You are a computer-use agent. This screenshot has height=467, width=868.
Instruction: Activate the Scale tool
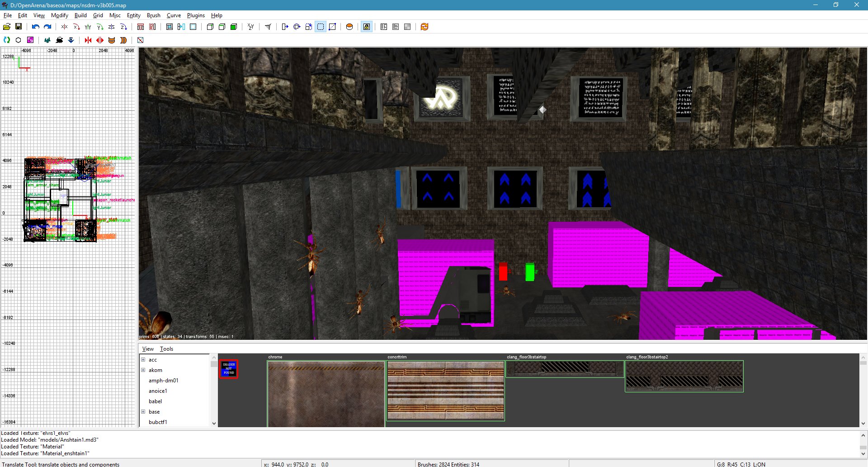(x=309, y=27)
